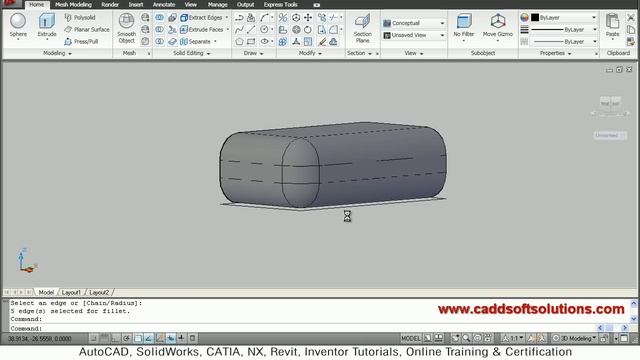640x360 pixels.
Task: Start the Polygon draw tool
Action: click(239, 41)
